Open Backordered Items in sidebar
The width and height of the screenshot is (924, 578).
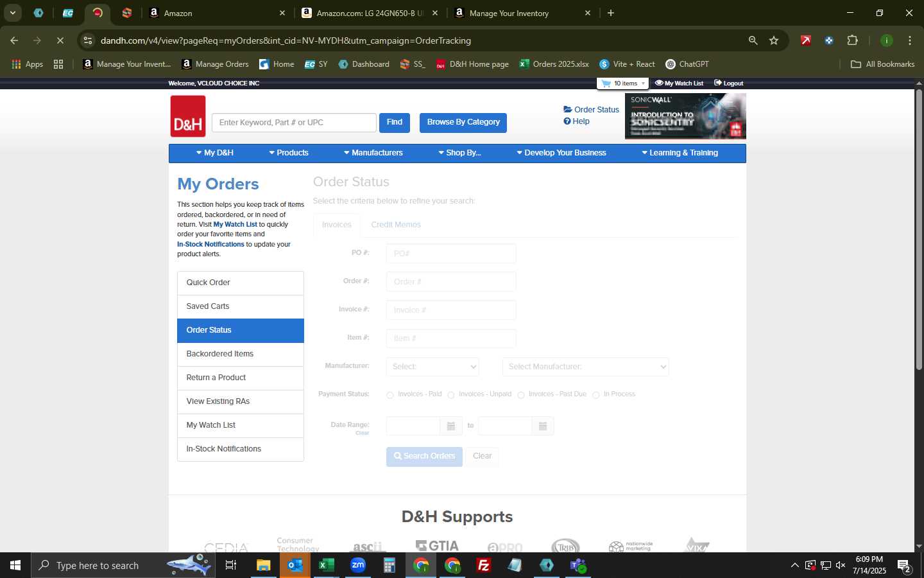point(241,355)
